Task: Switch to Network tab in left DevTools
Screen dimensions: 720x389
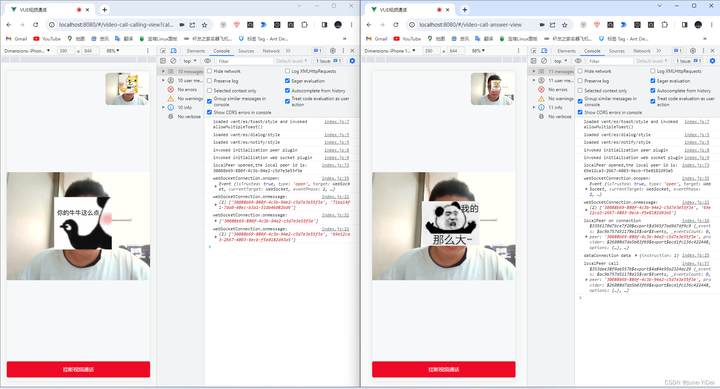Action: (x=271, y=51)
